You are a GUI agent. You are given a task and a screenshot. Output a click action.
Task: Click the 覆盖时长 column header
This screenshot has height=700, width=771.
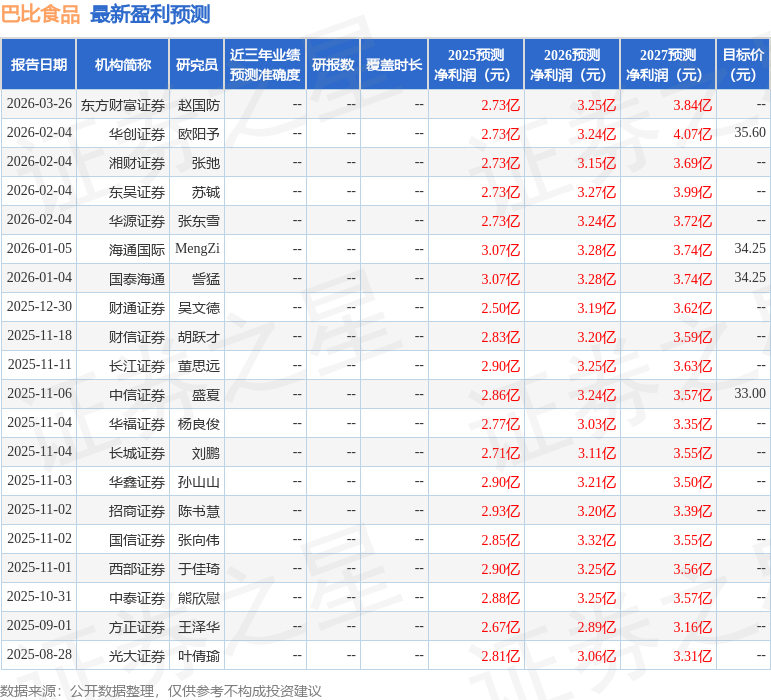coord(394,65)
